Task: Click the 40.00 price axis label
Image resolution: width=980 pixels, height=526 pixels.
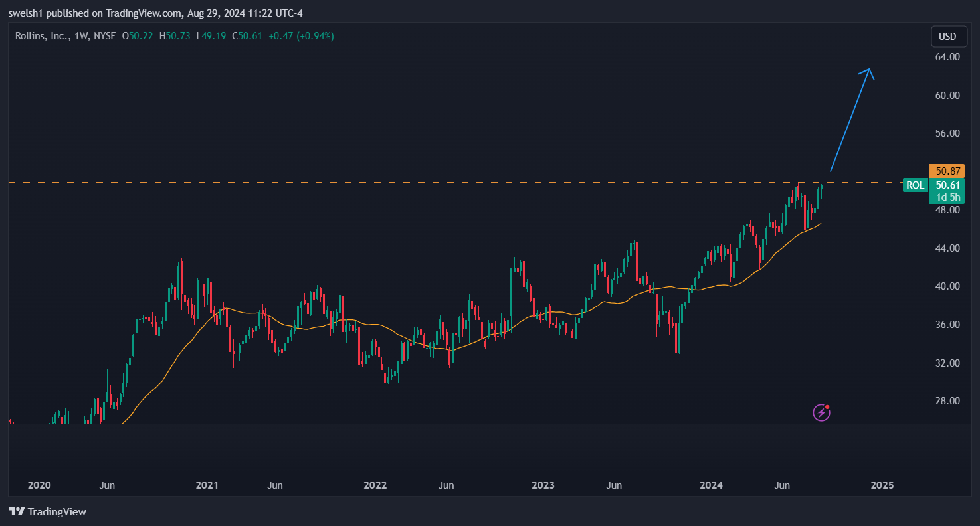Action: tap(947, 286)
